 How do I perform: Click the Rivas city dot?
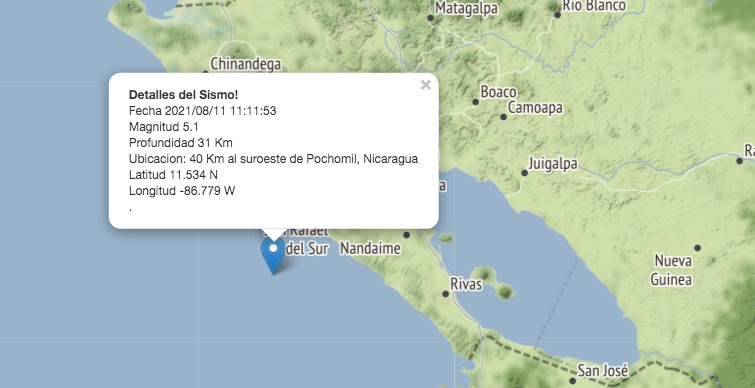(445, 294)
